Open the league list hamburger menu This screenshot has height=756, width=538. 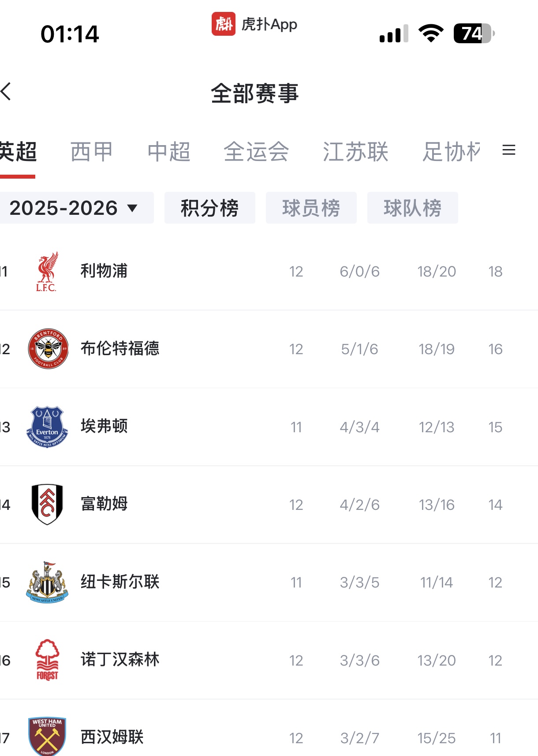(509, 150)
